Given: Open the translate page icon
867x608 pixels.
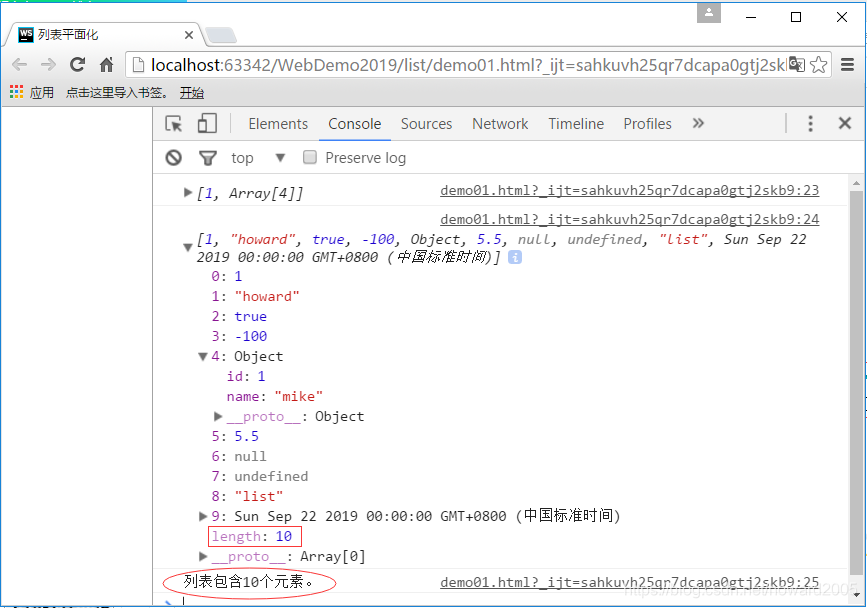Looking at the screenshot, I should 797,64.
